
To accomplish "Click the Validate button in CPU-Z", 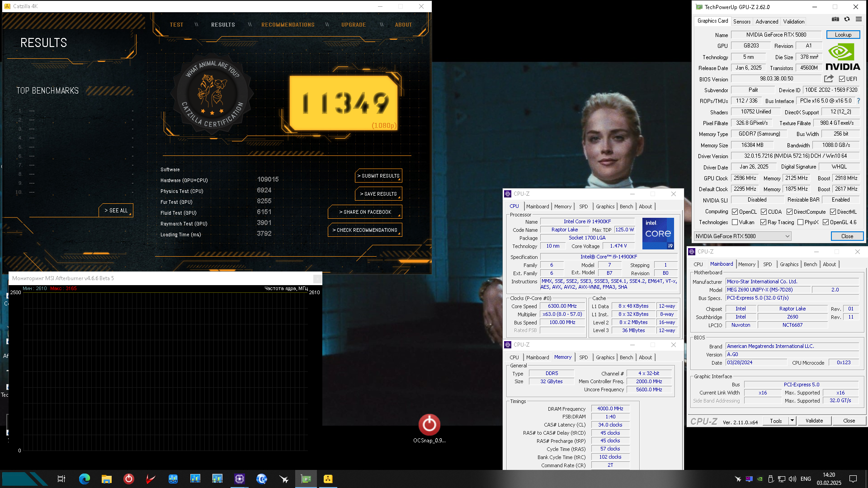I will tap(814, 421).
